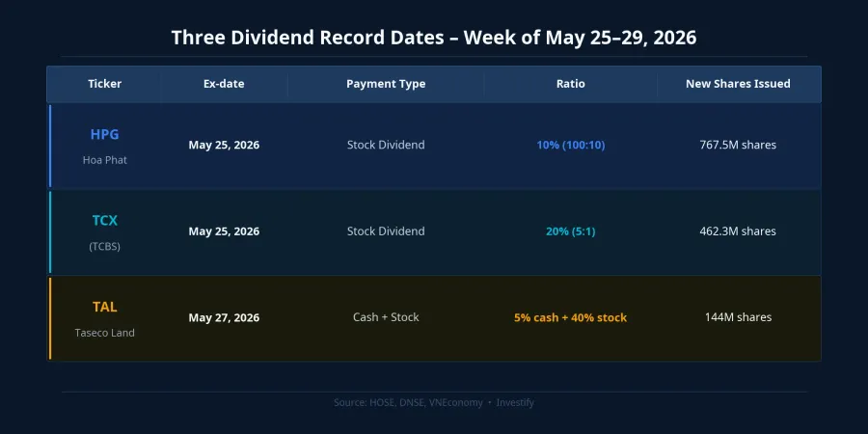
Task: Select the New Shares Issued header
Action: [x=738, y=84]
